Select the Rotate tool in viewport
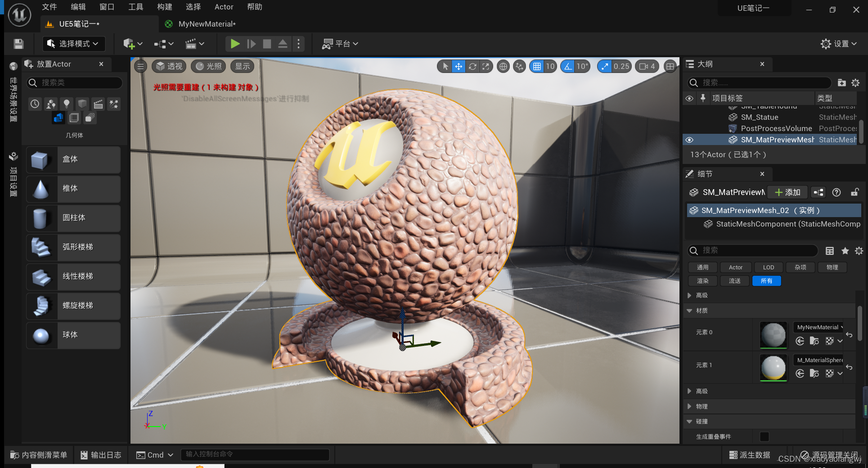Image resolution: width=868 pixels, height=468 pixels. tap(472, 67)
